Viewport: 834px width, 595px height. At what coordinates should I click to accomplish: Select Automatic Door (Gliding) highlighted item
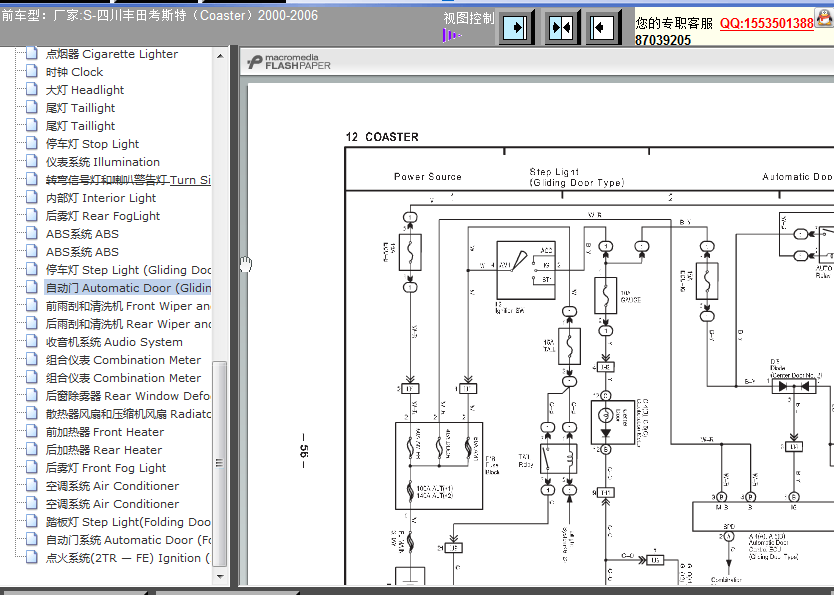coord(128,288)
